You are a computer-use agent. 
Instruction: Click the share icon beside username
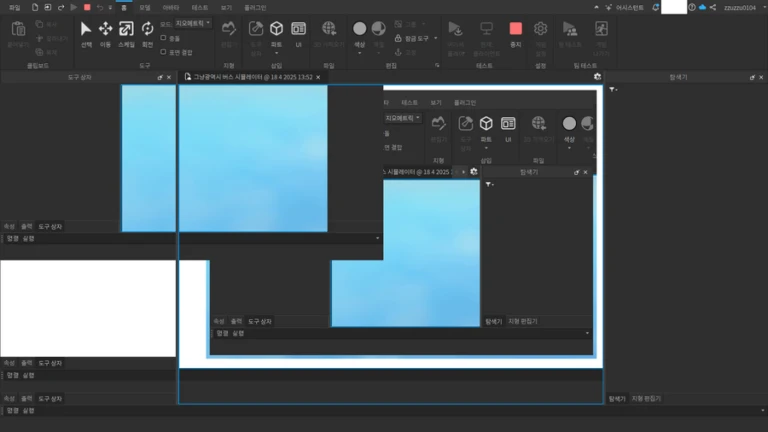714,7
